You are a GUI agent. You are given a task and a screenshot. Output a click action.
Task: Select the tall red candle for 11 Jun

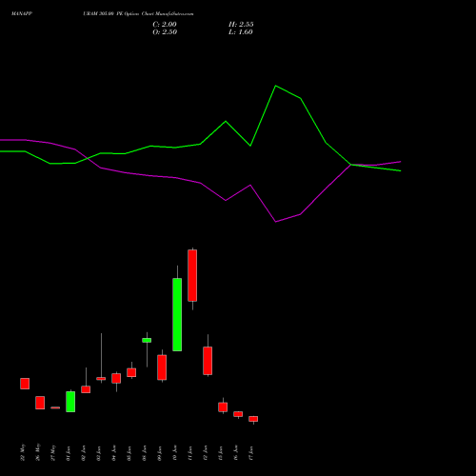click(192, 275)
